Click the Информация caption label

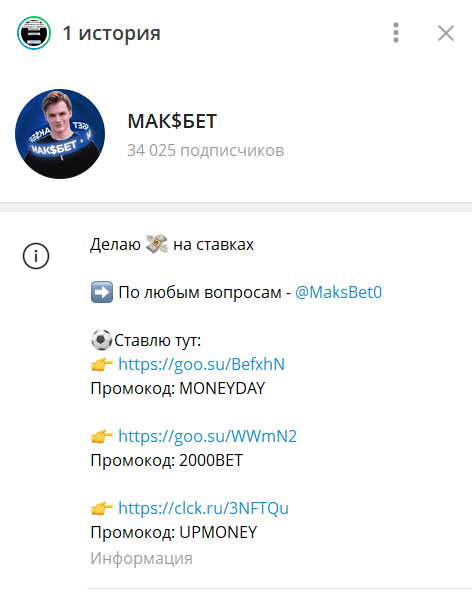[x=142, y=559]
